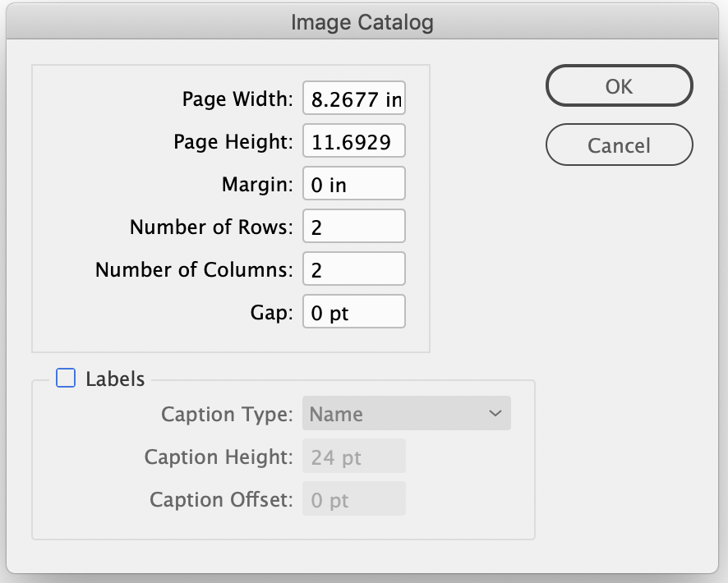This screenshot has width=728, height=583.
Task: Click inside the Page Width field
Action: (x=353, y=98)
